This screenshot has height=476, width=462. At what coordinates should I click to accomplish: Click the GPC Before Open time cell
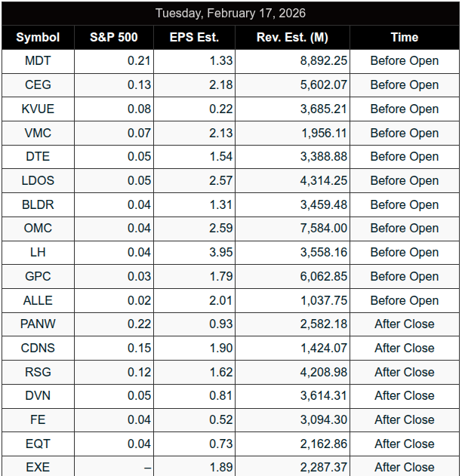(x=404, y=276)
